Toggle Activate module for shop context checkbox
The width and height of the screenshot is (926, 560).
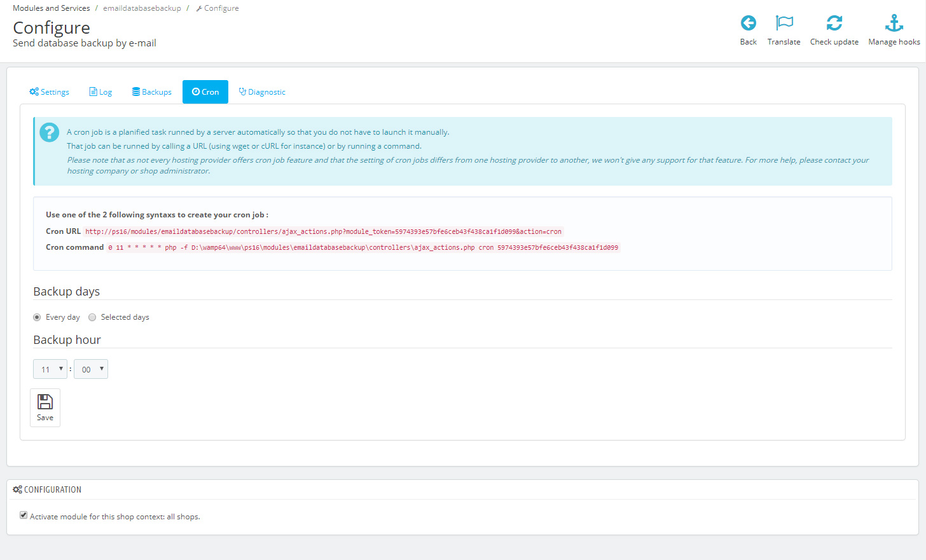coord(24,516)
